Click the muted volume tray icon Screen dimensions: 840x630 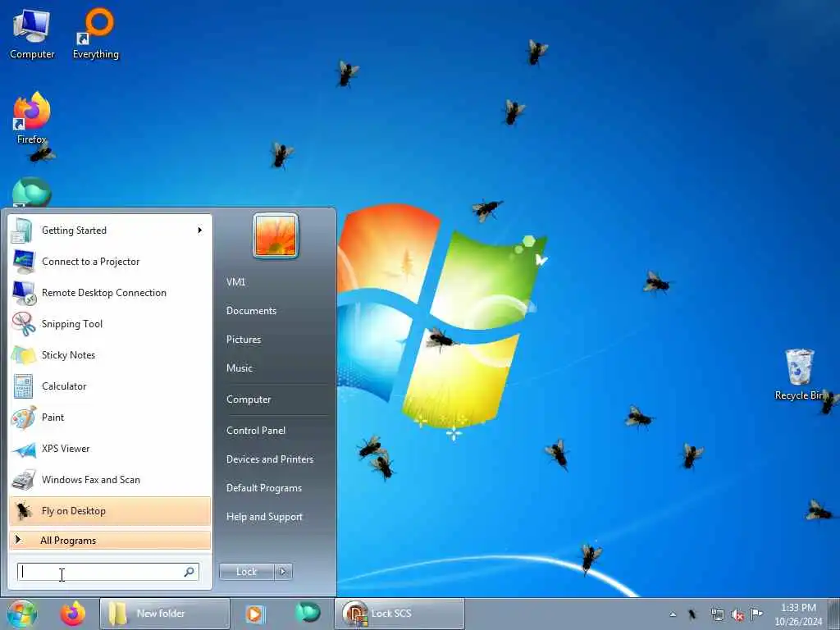pyautogui.click(x=737, y=614)
